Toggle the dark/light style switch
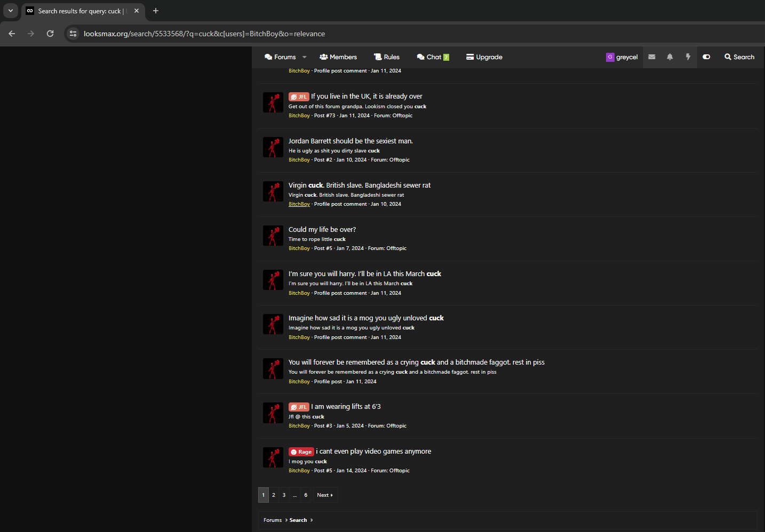This screenshot has height=532, width=765. click(706, 57)
